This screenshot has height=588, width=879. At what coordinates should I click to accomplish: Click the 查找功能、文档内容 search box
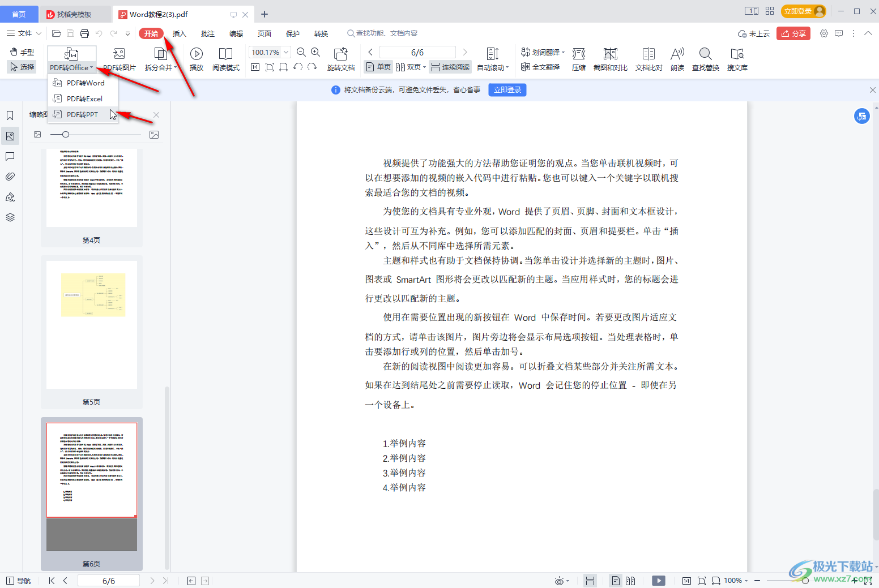pos(385,33)
